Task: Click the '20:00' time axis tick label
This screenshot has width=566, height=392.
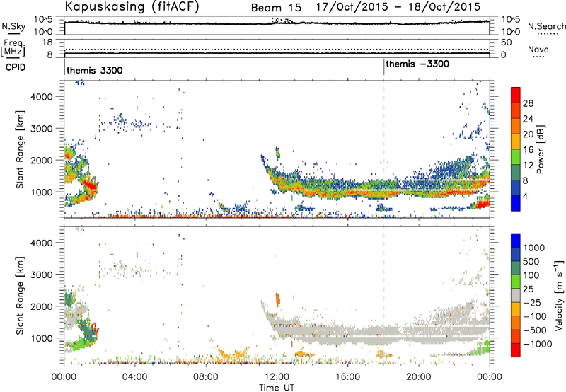Action: (x=418, y=377)
